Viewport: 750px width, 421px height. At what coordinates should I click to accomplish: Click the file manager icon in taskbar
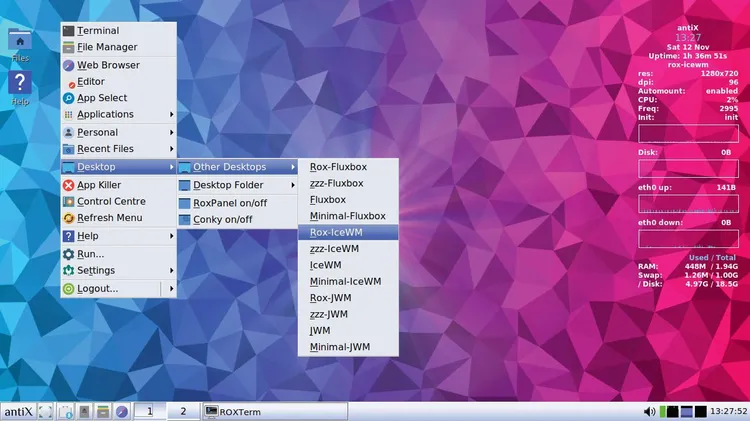[102, 411]
